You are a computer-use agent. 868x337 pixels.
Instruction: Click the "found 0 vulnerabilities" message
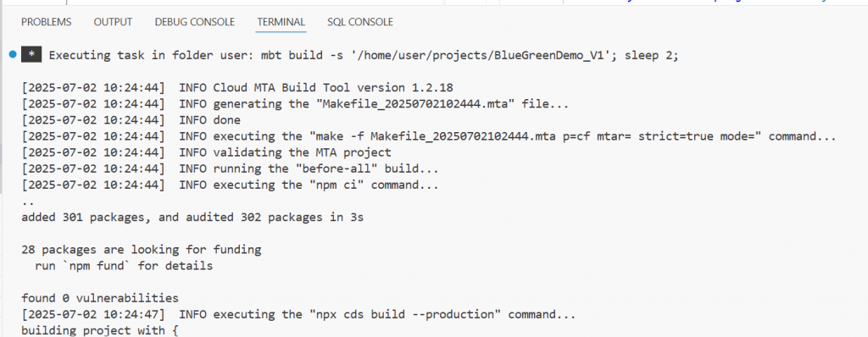100,298
